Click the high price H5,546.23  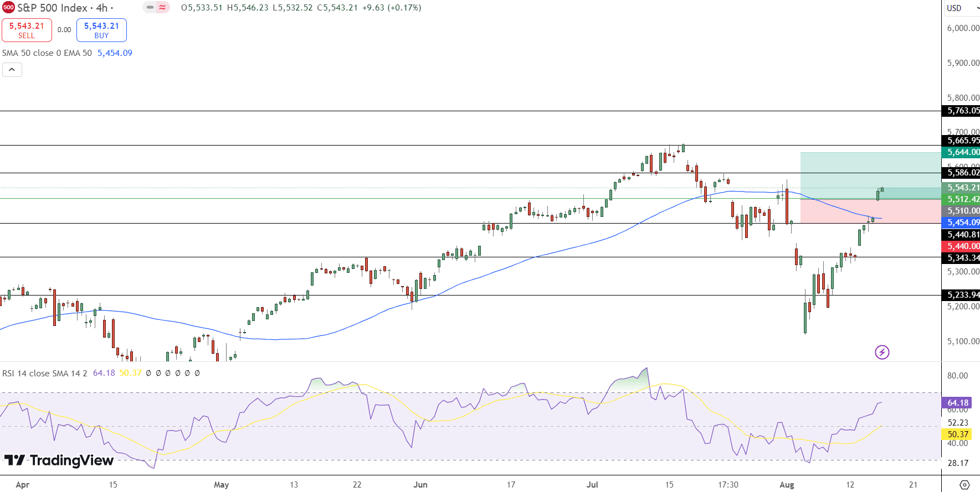tap(248, 8)
